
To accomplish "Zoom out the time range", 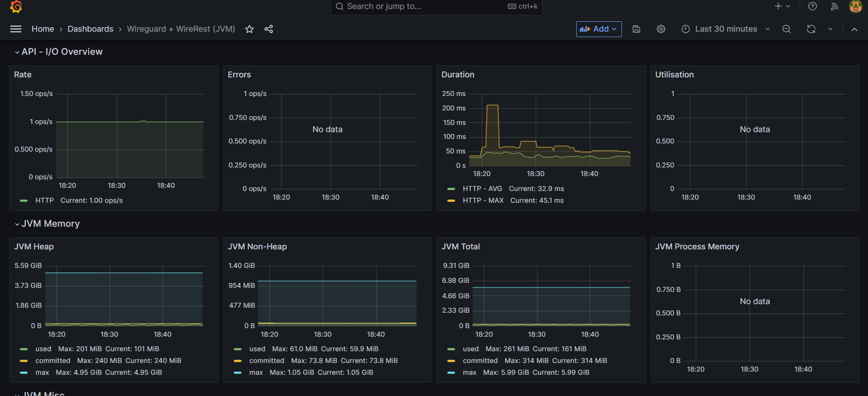I will point(787,29).
